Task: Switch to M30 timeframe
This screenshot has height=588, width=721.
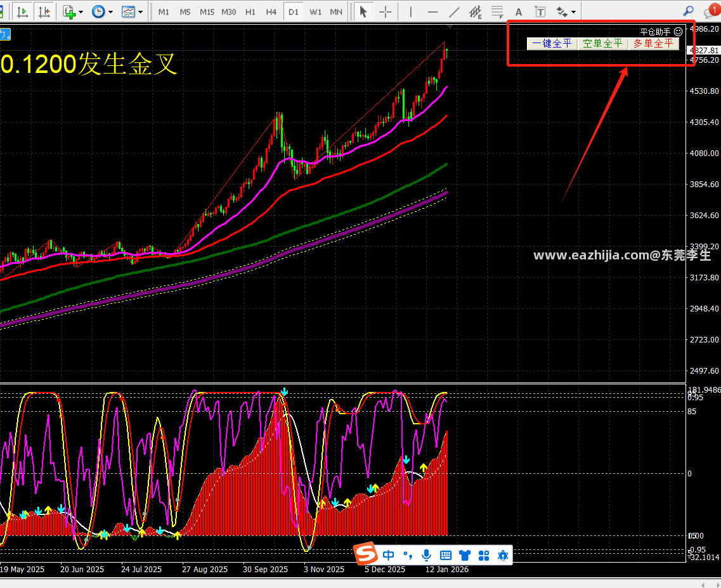Action: click(x=228, y=12)
